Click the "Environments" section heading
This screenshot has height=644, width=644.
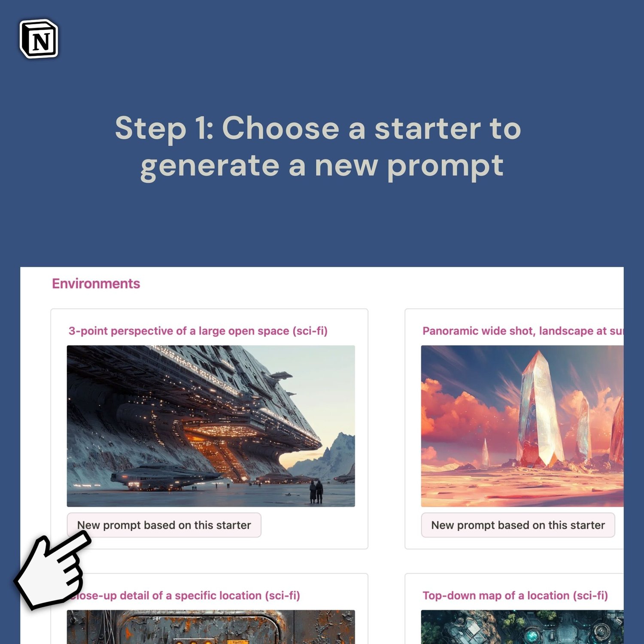pos(96,284)
